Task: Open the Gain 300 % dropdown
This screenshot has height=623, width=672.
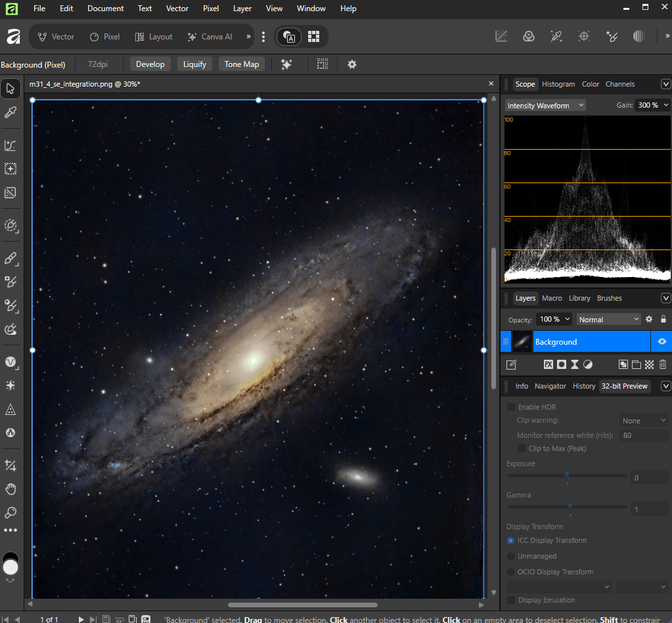Action: click(x=652, y=105)
